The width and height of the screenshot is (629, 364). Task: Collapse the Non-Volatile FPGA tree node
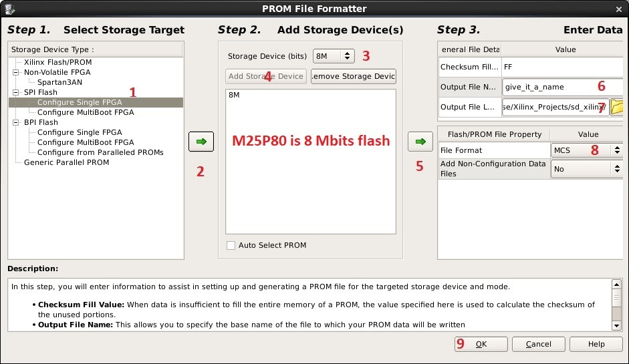tap(15, 72)
